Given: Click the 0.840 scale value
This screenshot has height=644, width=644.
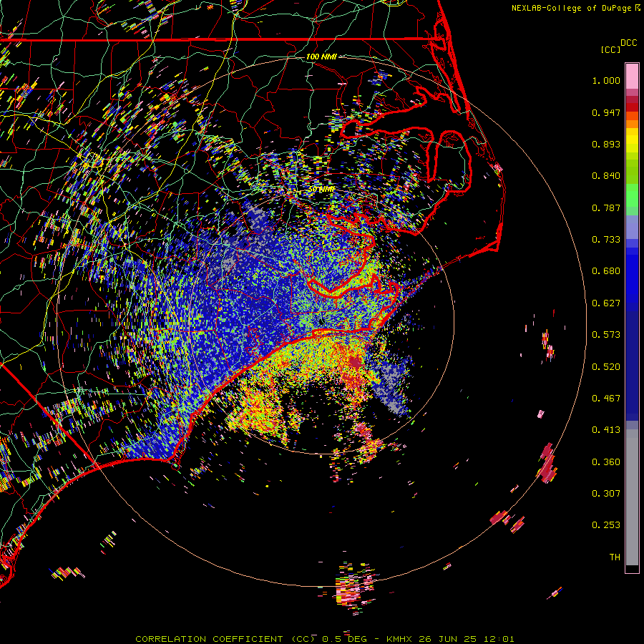Looking at the screenshot, I should click(606, 176).
